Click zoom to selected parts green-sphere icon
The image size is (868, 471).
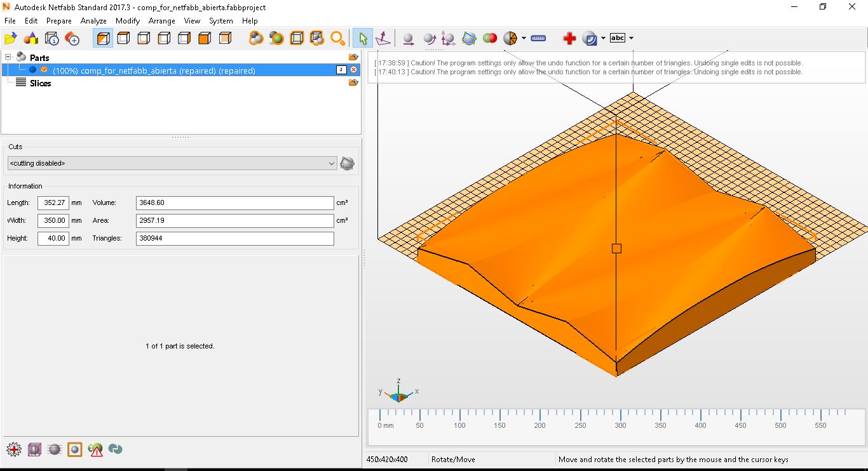click(276, 39)
